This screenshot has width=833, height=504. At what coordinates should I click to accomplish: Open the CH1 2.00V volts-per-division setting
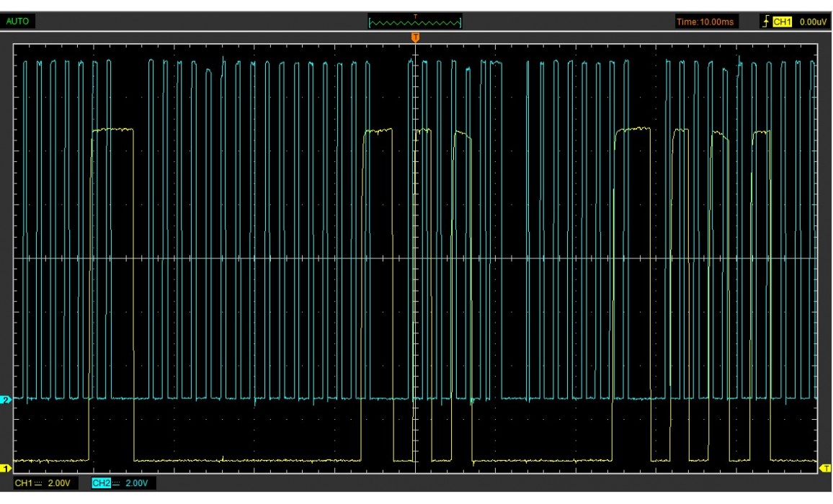click(x=58, y=482)
